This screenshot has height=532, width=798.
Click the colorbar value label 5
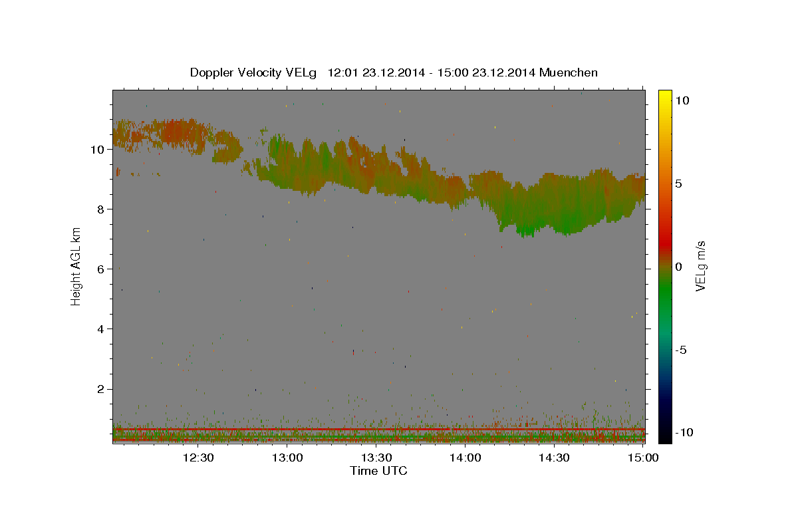(x=678, y=184)
